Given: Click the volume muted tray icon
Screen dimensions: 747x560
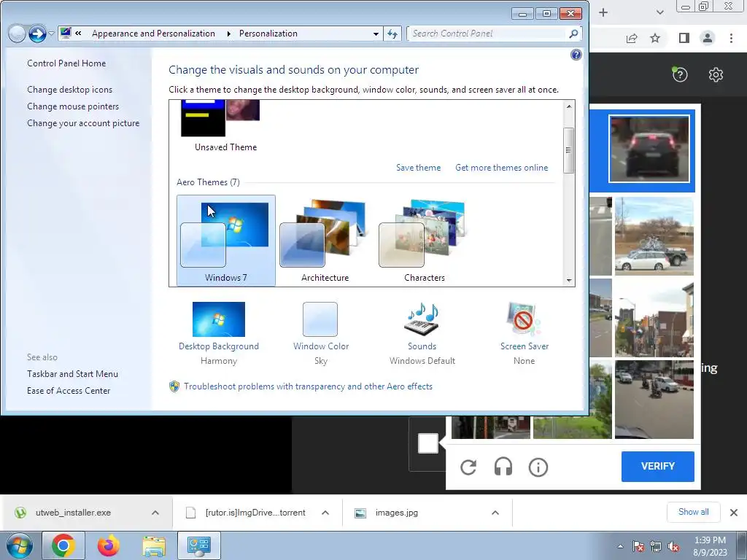Looking at the screenshot, I should click(x=673, y=547).
